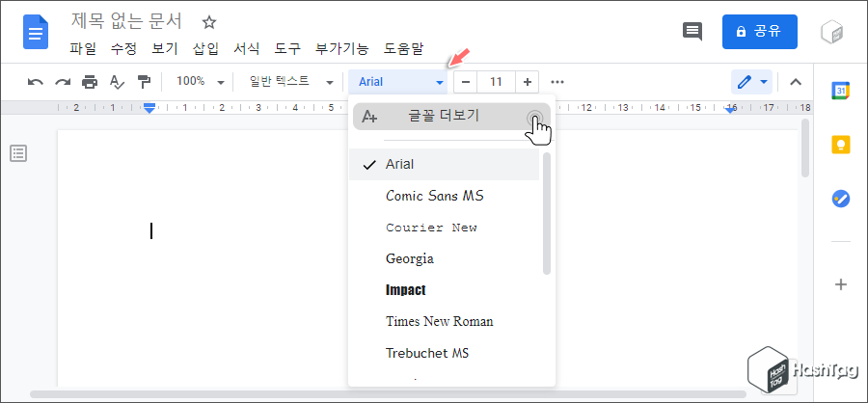
Task: Run spelling and grammar check
Action: [117, 82]
